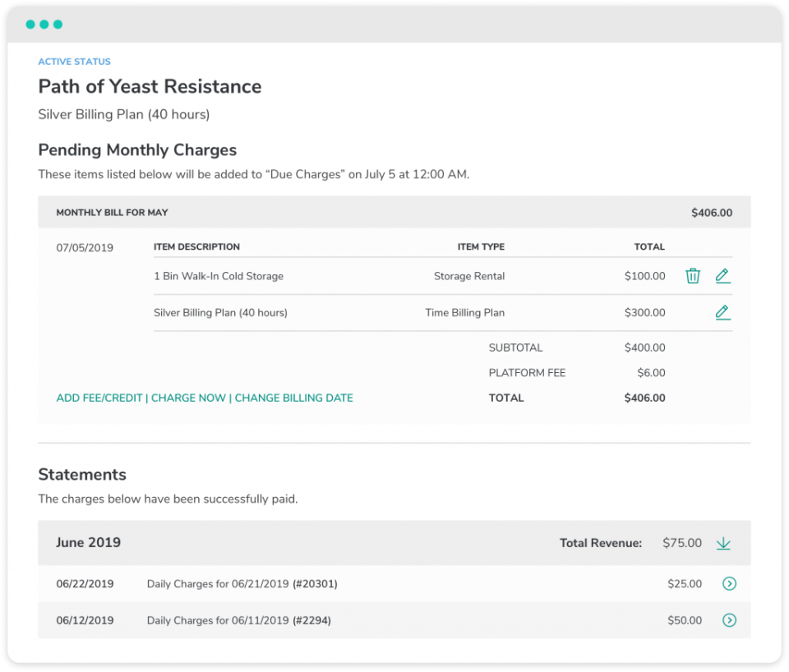Viewport: 789px width, 672px height.
Task: Select the Monthly Bill for May header
Action: point(112,213)
